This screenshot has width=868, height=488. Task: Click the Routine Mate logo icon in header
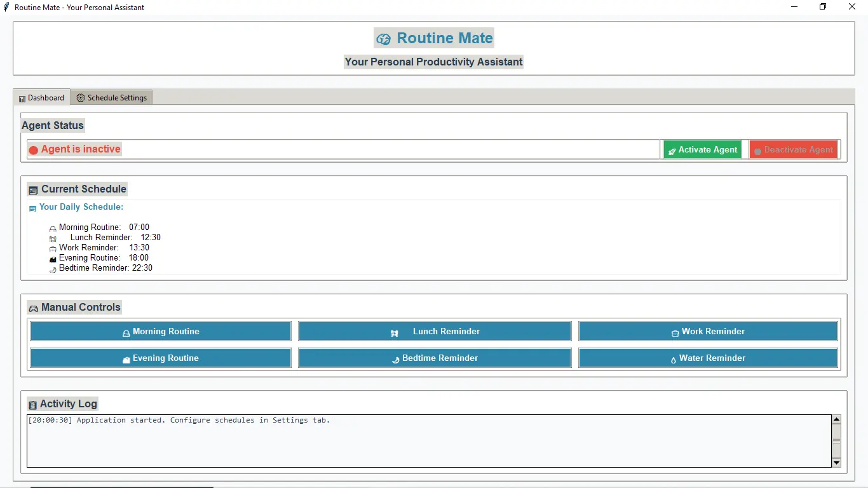click(383, 39)
